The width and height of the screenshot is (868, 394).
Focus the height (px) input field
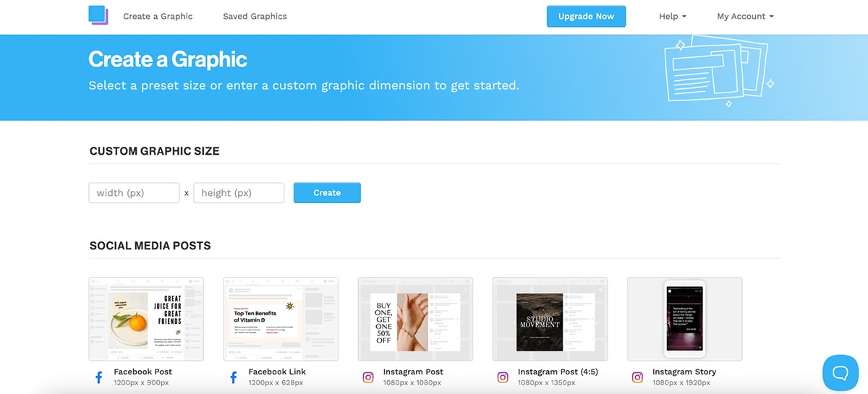[239, 193]
